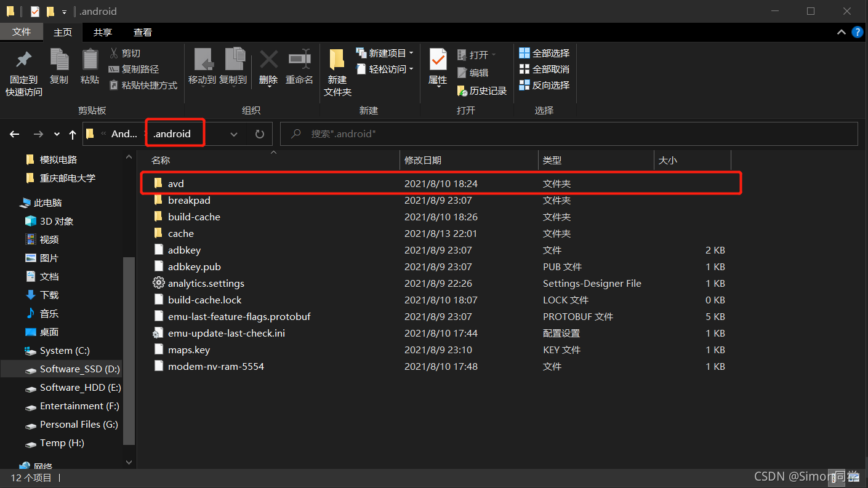Go forward with the right arrow
This screenshot has height=488, width=868.
click(38, 134)
